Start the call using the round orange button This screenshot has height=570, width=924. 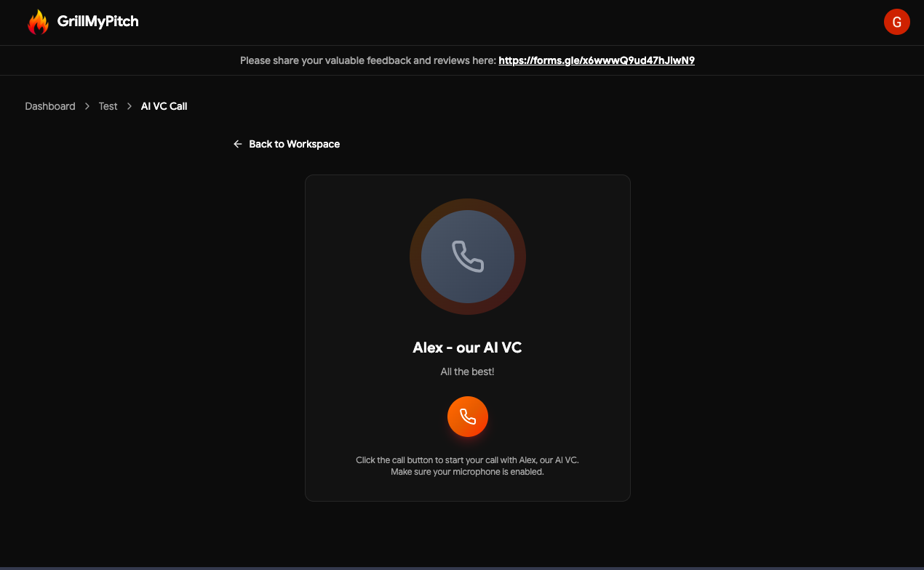[x=467, y=416]
